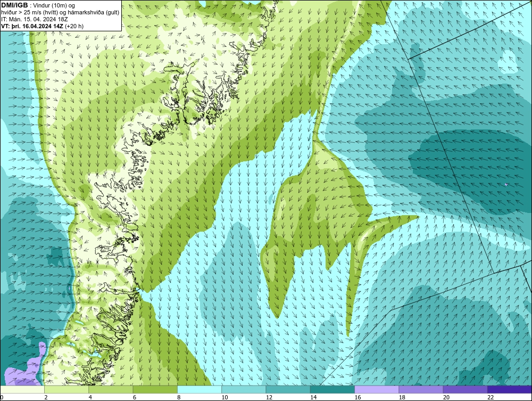Click the lavender strong-wind patch on the map
The image size is (532, 401).
pyautogui.click(x=26, y=365)
